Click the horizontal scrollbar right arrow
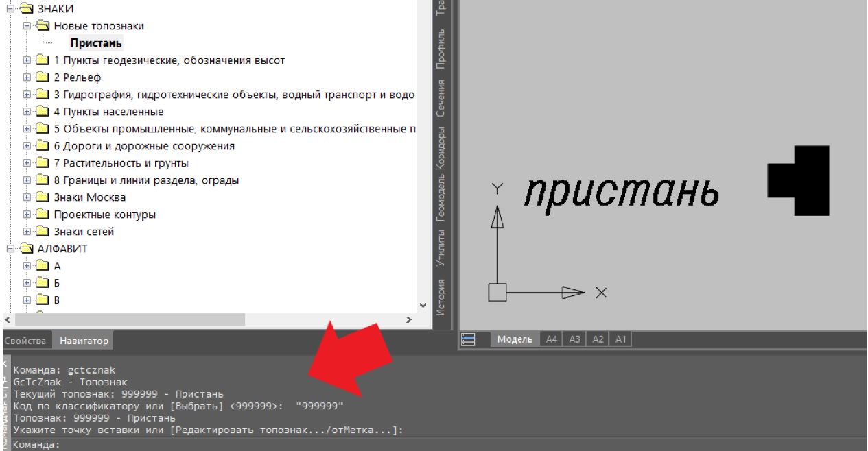The width and height of the screenshot is (868, 451). tap(408, 319)
